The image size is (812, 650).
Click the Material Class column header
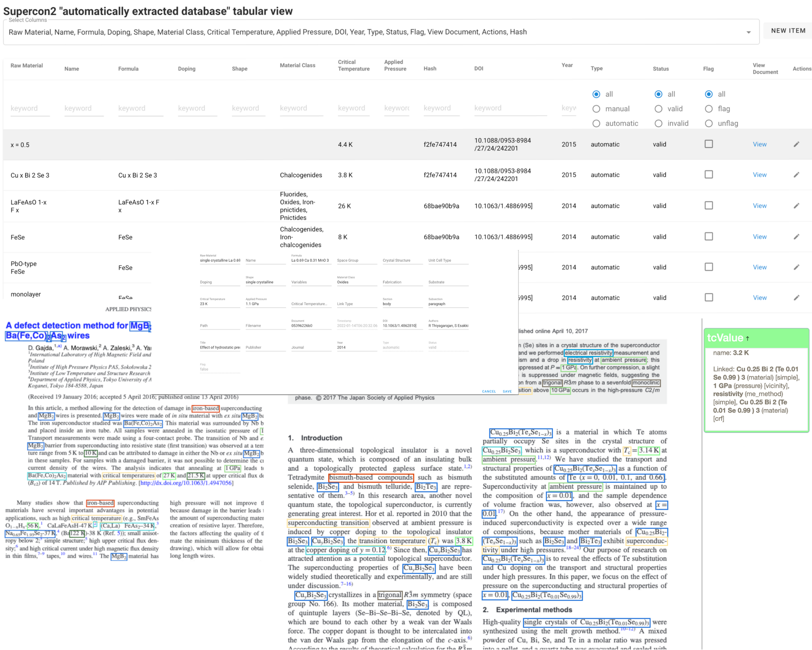coord(297,65)
